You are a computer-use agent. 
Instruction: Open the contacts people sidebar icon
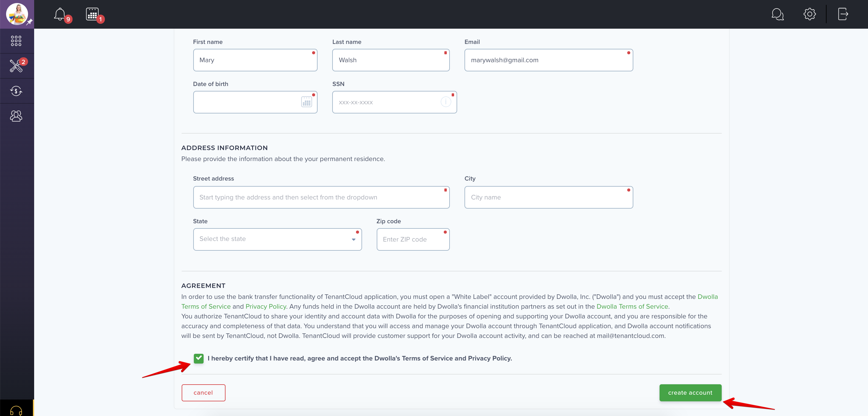(16, 116)
